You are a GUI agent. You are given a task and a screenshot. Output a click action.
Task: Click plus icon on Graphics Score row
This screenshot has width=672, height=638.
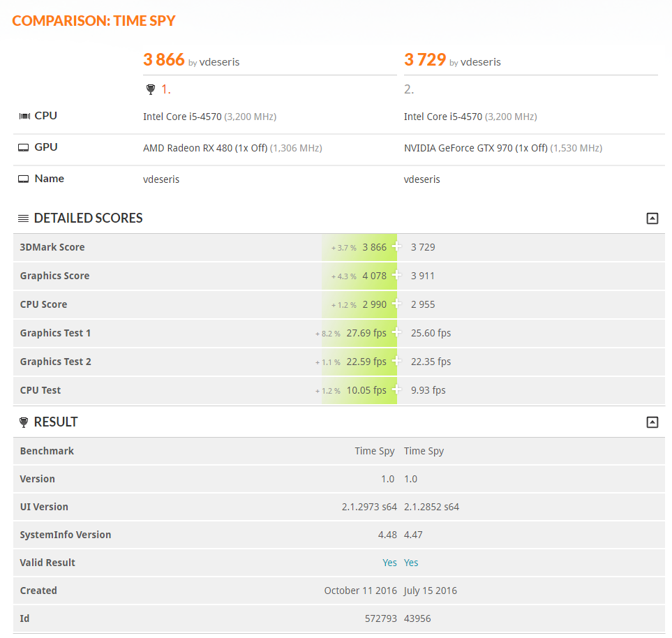tap(397, 275)
